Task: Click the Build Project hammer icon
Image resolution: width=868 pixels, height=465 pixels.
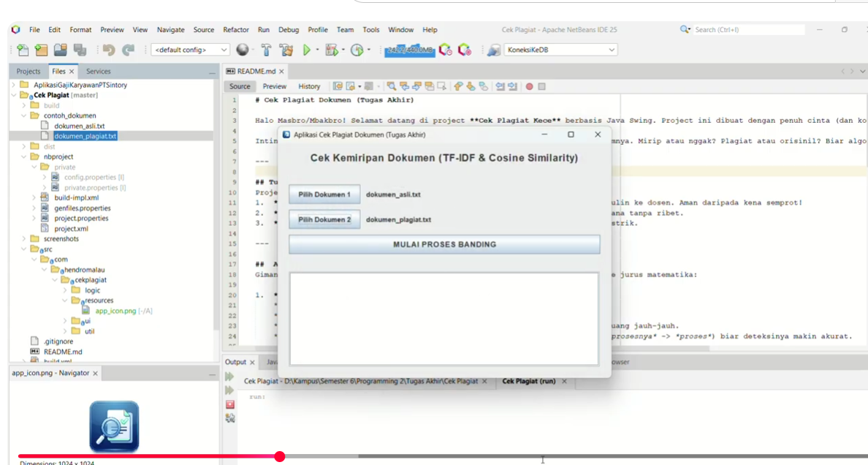Action: pyautogui.click(x=267, y=50)
